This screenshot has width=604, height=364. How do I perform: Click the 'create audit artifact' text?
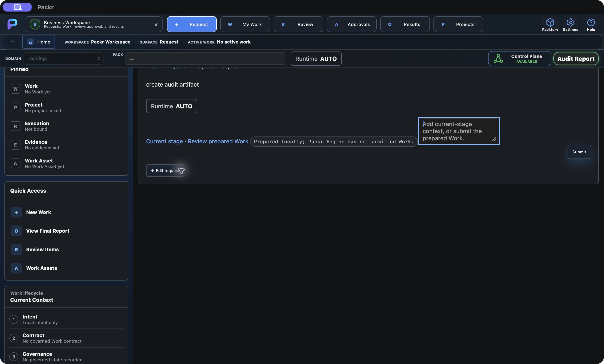172,85
